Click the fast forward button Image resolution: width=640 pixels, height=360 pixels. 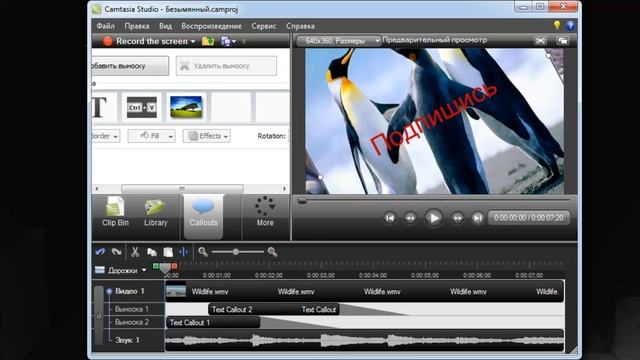[x=458, y=218]
